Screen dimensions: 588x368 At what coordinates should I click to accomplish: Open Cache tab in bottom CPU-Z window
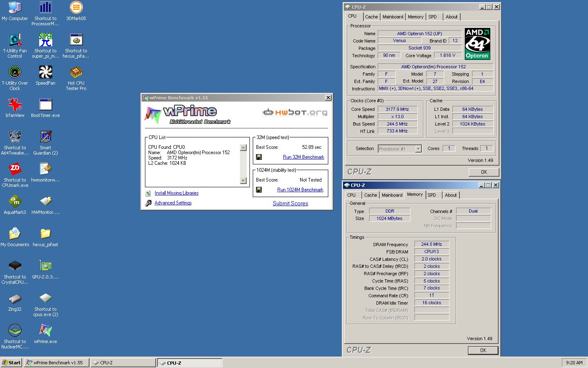[371, 195]
